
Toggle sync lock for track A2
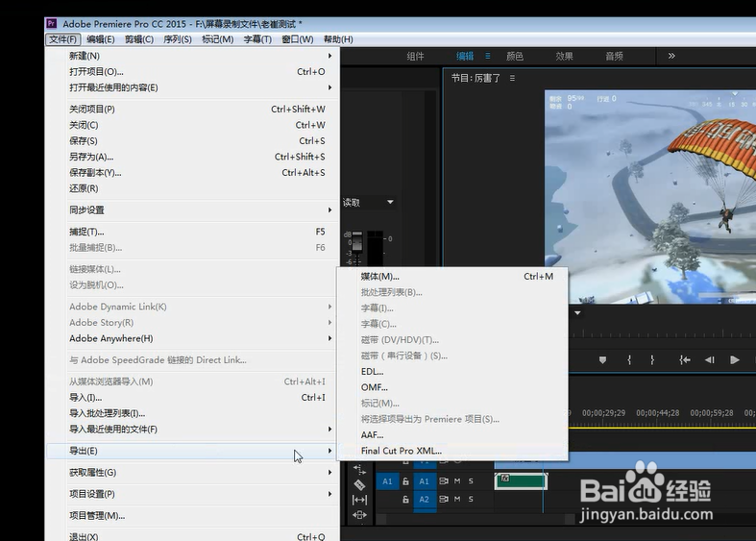point(444,499)
